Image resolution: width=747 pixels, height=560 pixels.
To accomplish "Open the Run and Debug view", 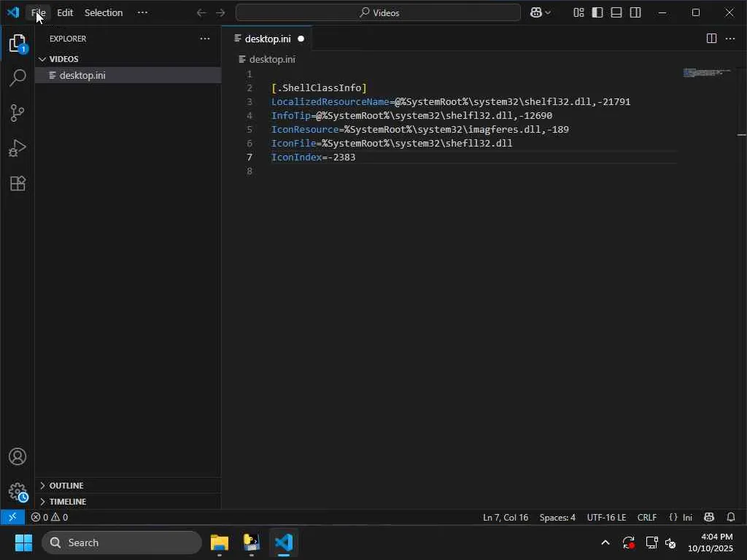I will (18, 148).
